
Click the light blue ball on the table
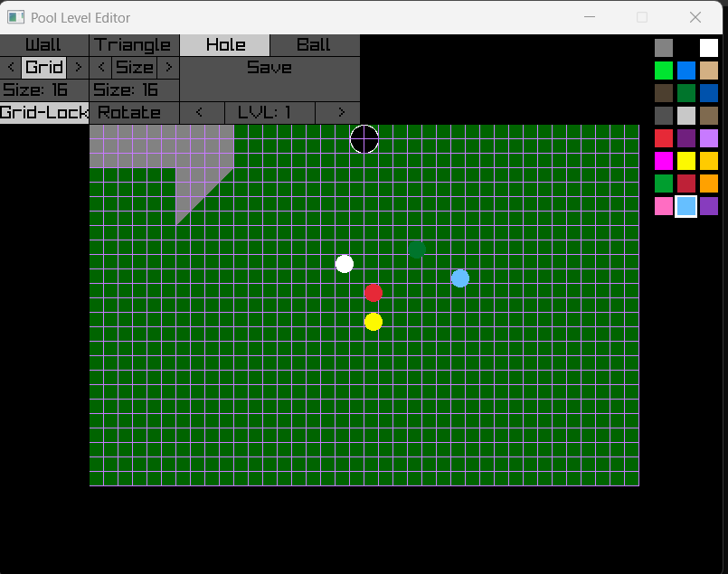coord(460,278)
